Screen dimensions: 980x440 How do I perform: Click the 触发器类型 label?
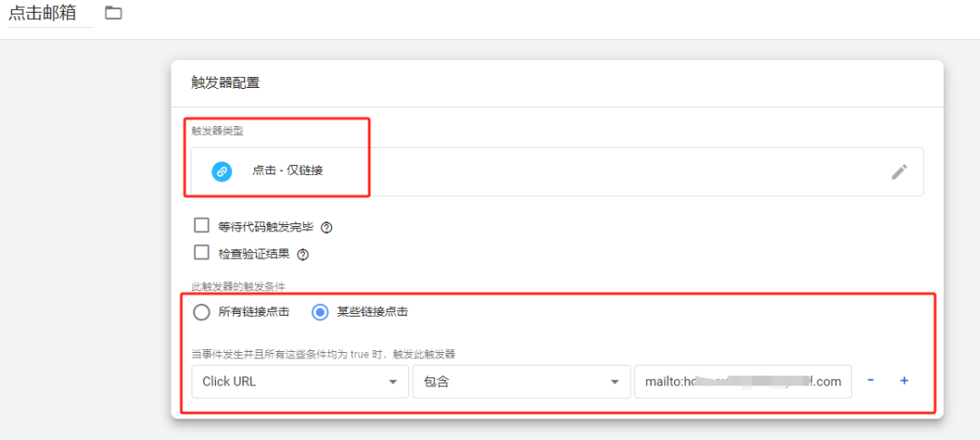tap(219, 132)
